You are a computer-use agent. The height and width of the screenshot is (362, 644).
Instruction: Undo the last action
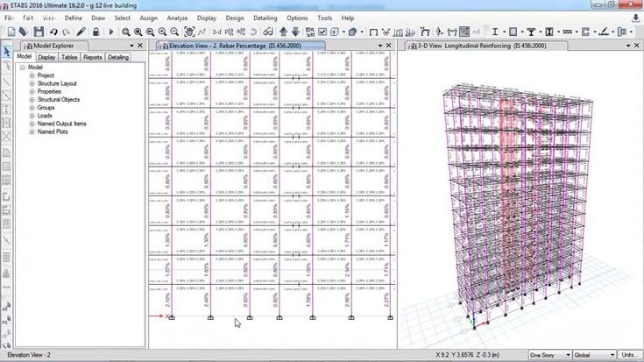coord(53,32)
